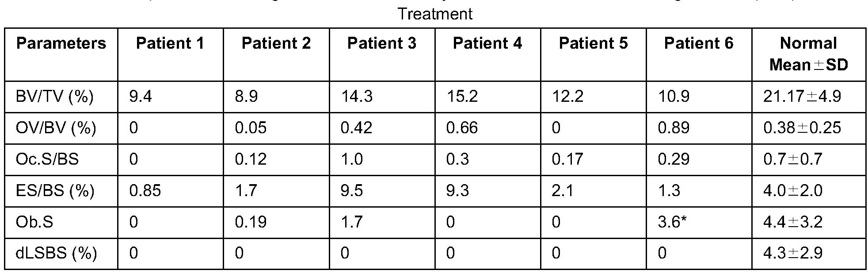Click the dLSBS (%) row label
868x274 pixels.
pos(56,253)
